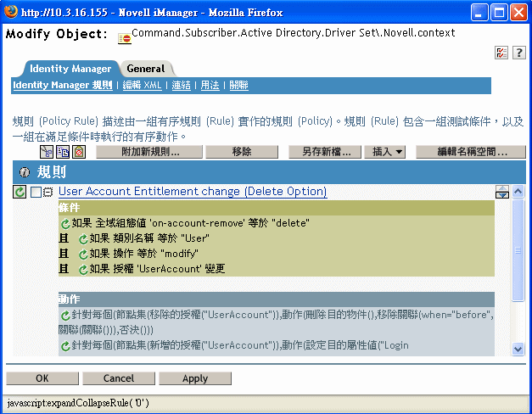Viewport: 532px width, 414px height.
Task: Move the rule down with the down arrow
Action: pyautogui.click(x=502, y=195)
